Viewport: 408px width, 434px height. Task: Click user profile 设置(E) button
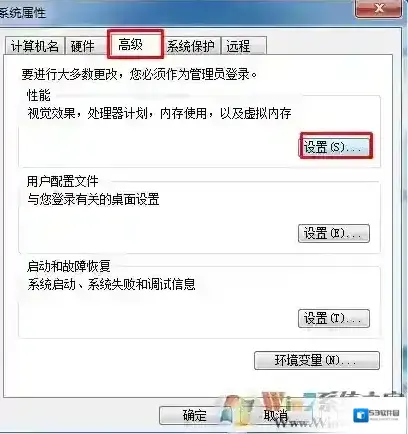pos(334,233)
